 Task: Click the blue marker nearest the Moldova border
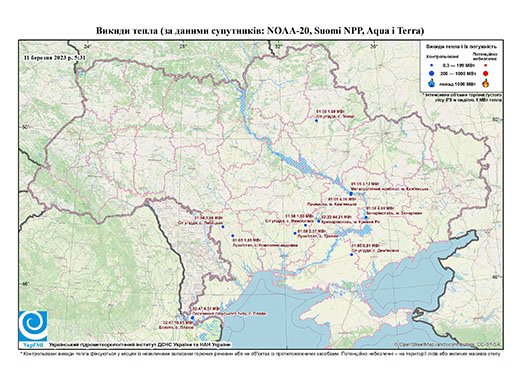tap(223, 227)
